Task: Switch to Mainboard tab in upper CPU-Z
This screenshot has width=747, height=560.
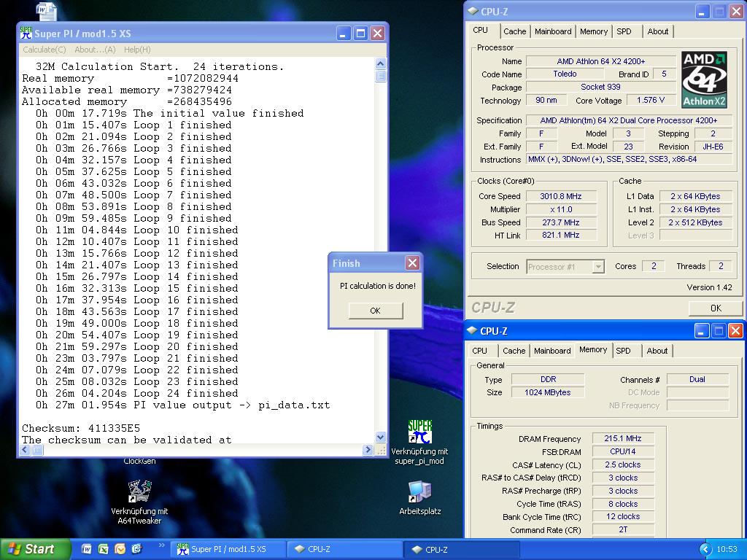Action: pyautogui.click(x=553, y=31)
